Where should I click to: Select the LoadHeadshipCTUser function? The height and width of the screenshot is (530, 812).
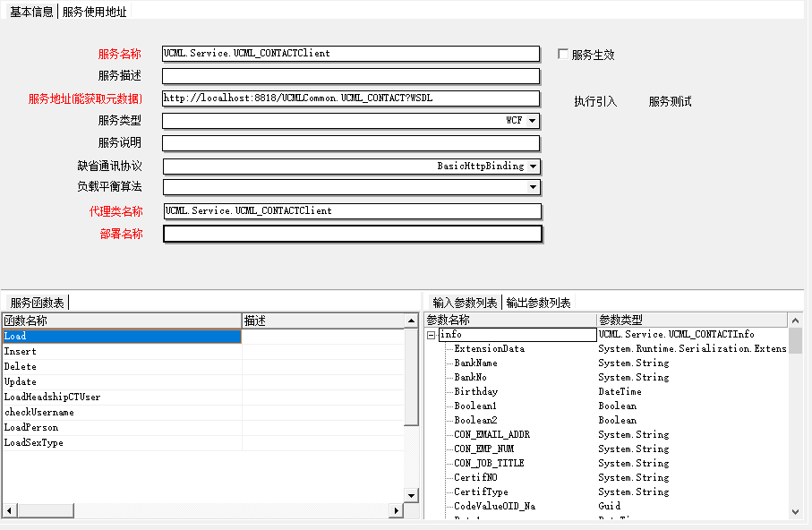122,397
